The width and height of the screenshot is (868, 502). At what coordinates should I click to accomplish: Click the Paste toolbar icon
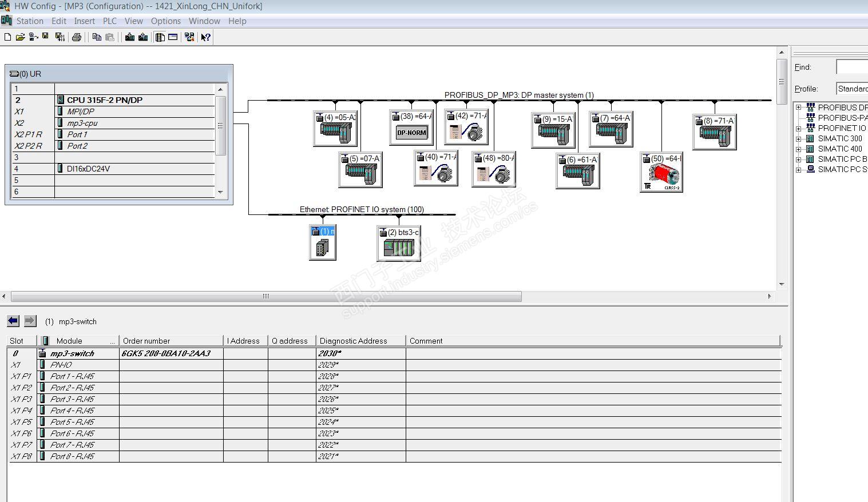(x=110, y=37)
